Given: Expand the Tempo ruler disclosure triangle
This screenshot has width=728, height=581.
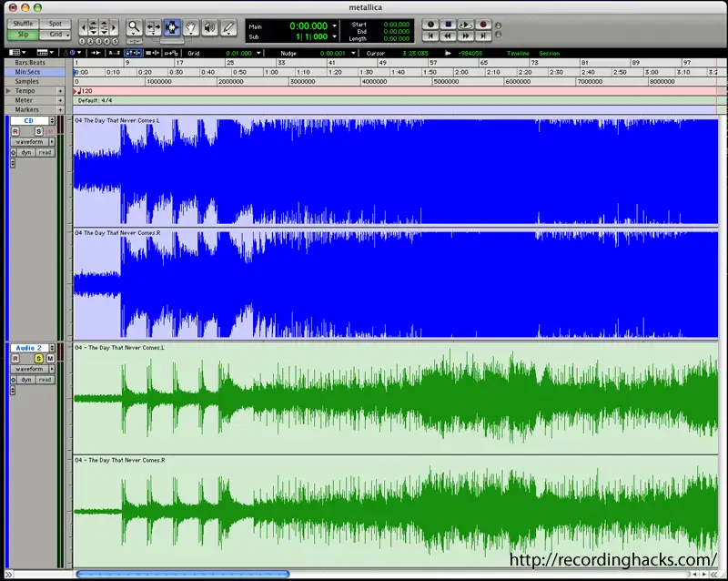Looking at the screenshot, I should pos(8,91).
